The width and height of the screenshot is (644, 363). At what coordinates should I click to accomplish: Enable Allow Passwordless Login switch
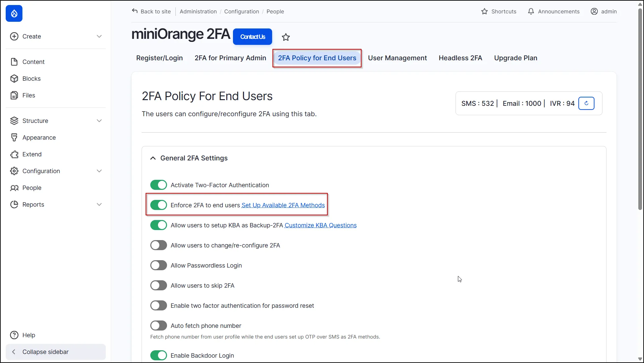(158, 266)
